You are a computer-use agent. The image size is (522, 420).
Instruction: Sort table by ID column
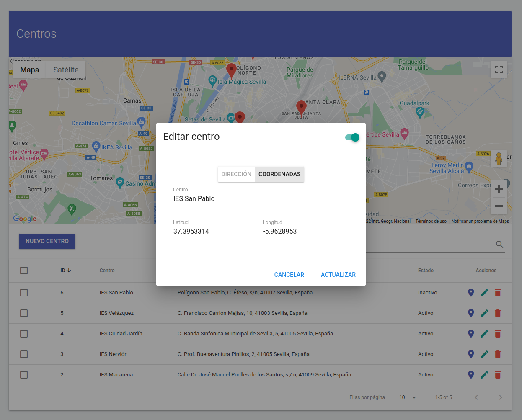pyautogui.click(x=66, y=271)
